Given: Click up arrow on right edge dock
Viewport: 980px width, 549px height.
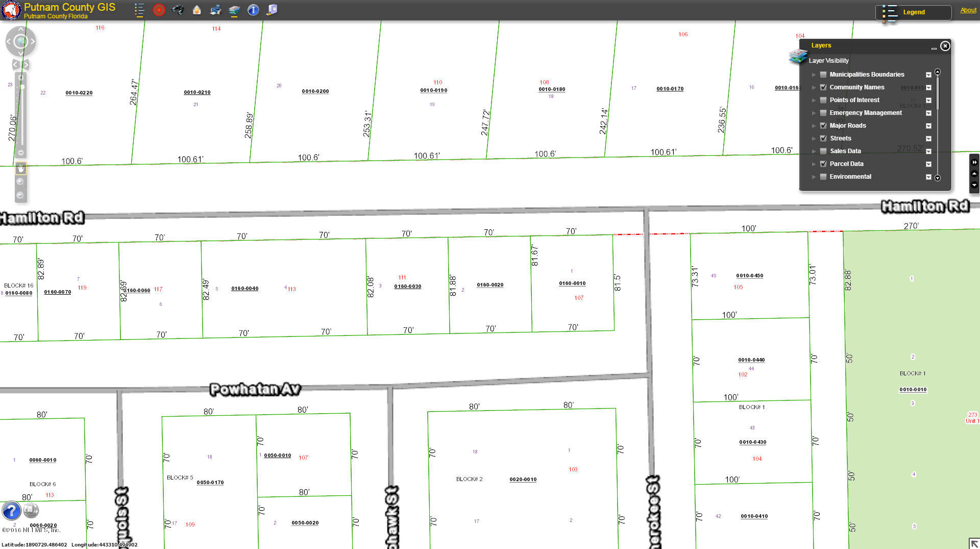Looking at the screenshot, I should [x=974, y=174].
